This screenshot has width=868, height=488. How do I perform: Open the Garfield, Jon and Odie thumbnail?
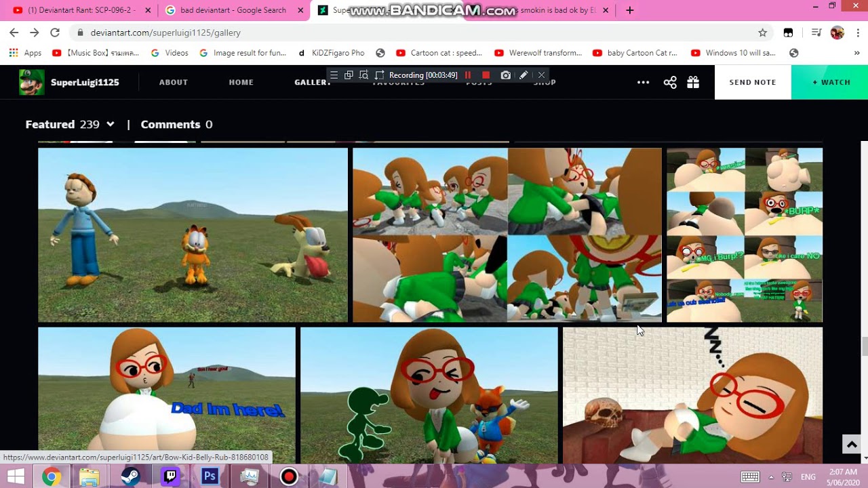(193, 235)
